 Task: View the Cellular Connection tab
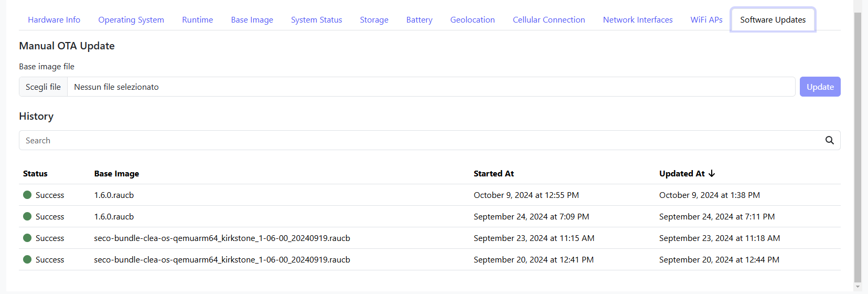click(x=549, y=20)
